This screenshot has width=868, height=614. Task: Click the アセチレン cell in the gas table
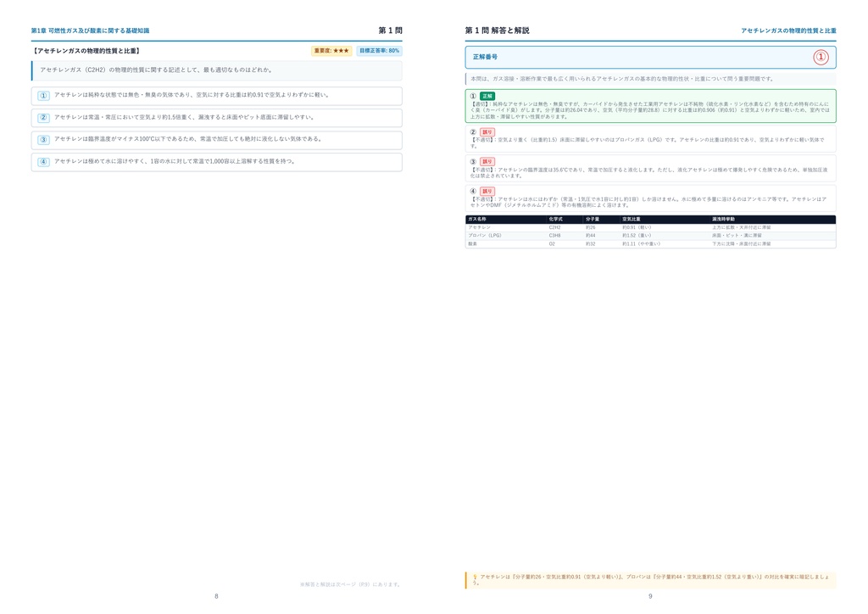pyautogui.click(x=480, y=227)
